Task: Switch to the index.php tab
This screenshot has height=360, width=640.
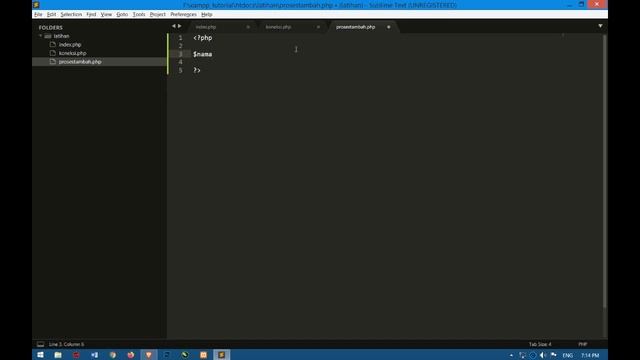Action: [206, 27]
